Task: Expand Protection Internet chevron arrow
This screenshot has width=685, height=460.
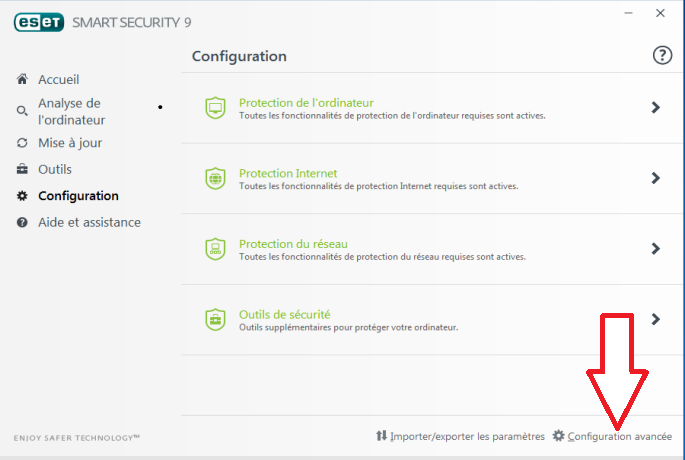Action: (x=655, y=178)
